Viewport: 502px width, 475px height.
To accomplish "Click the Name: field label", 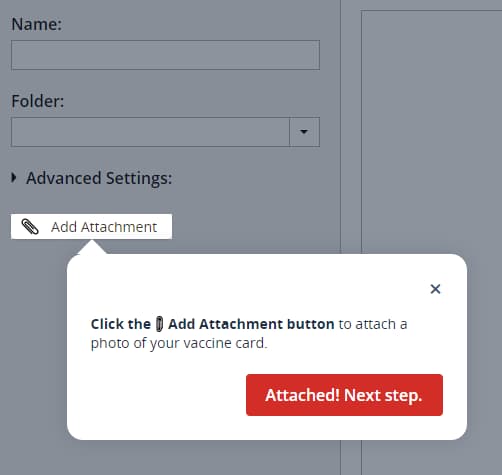I will [37, 24].
